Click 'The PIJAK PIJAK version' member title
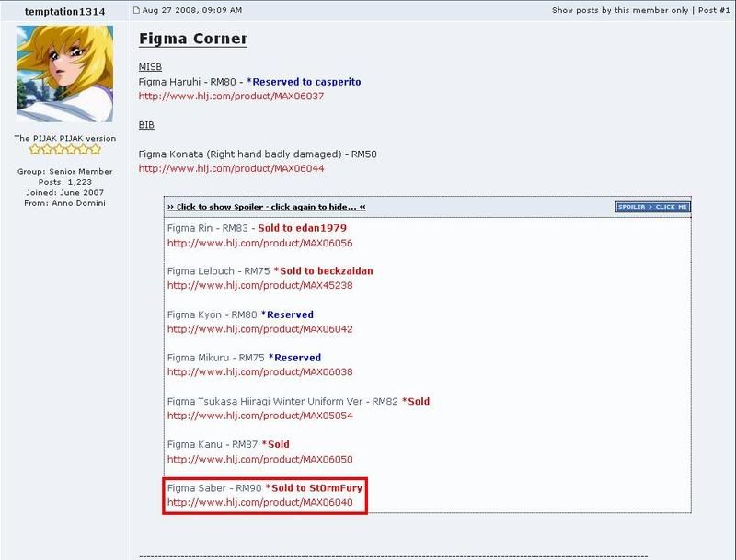This screenshot has height=560, width=736. click(x=64, y=138)
